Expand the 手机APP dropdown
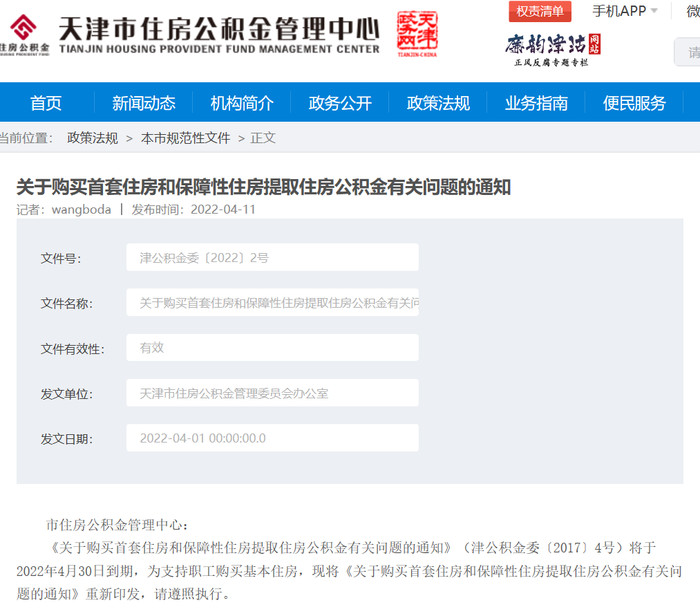This screenshot has height=605, width=700. [625, 11]
